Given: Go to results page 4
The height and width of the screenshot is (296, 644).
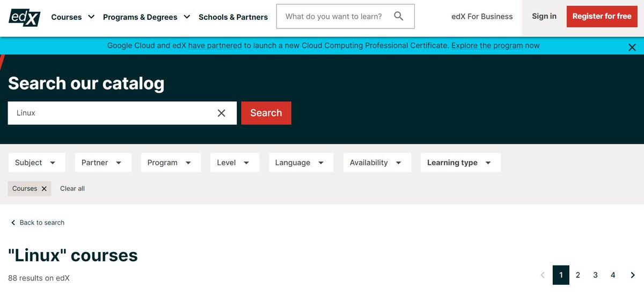Looking at the screenshot, I should pyautogui.click(x=613, y=275).
